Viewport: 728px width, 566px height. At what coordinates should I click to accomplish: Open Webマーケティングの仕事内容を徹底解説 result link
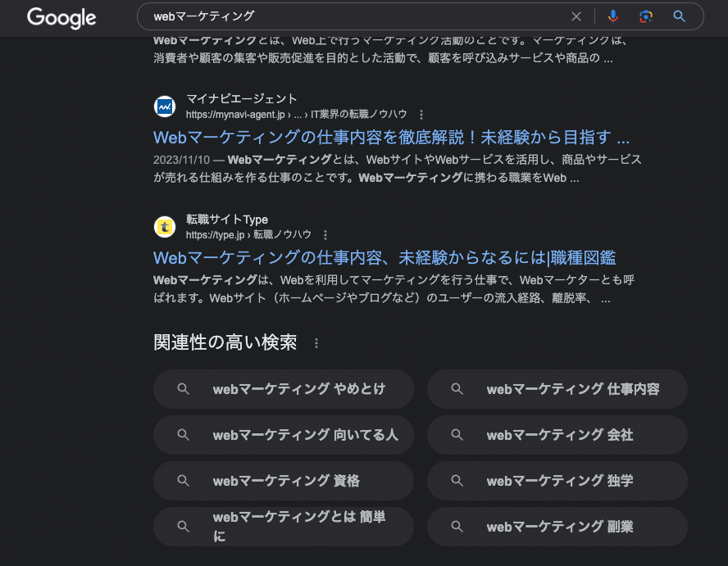(x=391, y=137)
